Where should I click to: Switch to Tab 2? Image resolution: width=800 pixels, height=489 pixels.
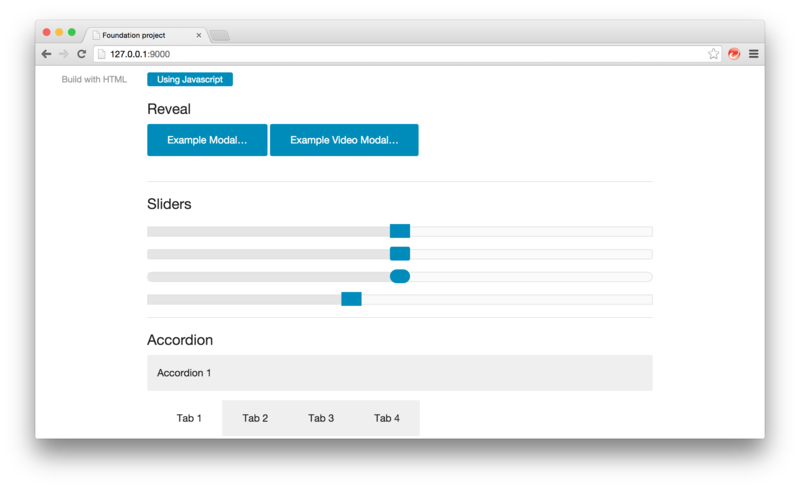click(x=255, y=418)
